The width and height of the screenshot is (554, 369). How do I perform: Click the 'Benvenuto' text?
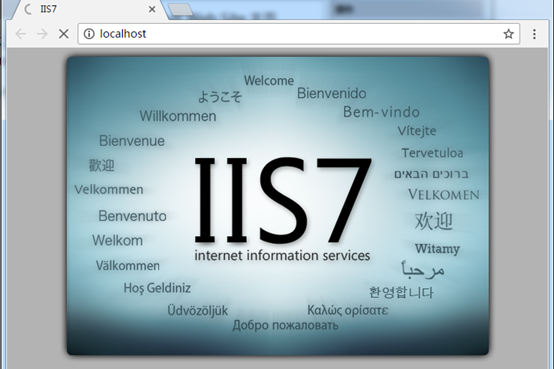tap(132, 216)
